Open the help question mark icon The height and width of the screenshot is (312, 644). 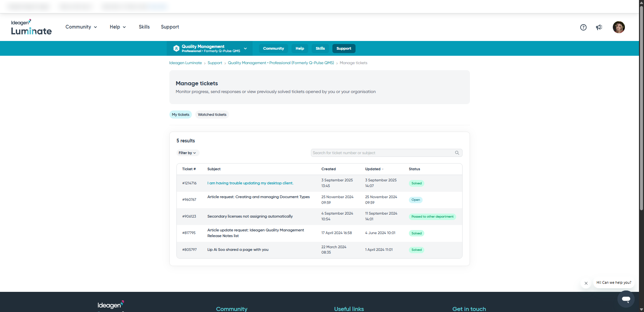(x=584, y=27)
